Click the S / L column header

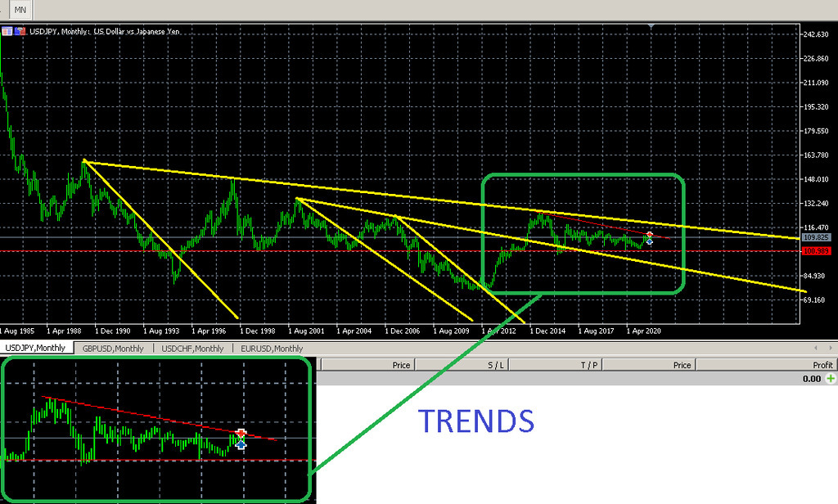496,365
